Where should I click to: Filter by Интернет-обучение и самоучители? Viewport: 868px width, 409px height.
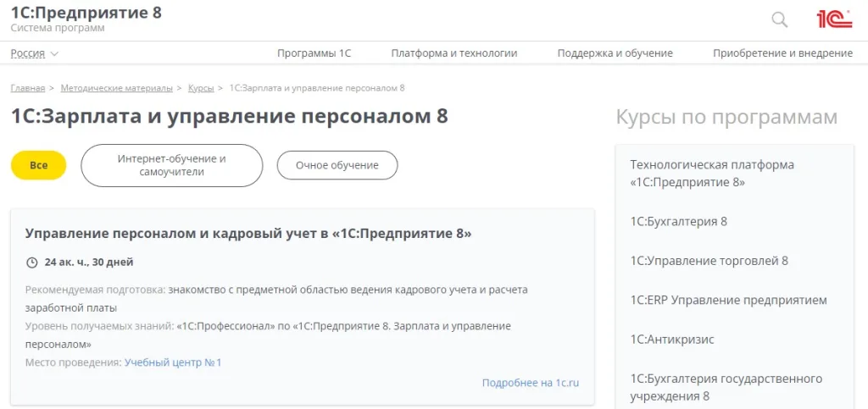tap(171, 165)
